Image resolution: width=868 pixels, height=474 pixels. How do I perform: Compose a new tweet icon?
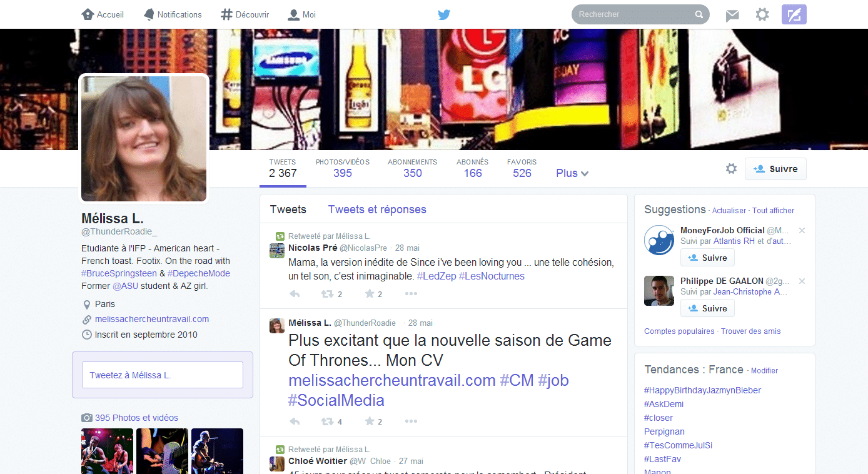[794, 14]
